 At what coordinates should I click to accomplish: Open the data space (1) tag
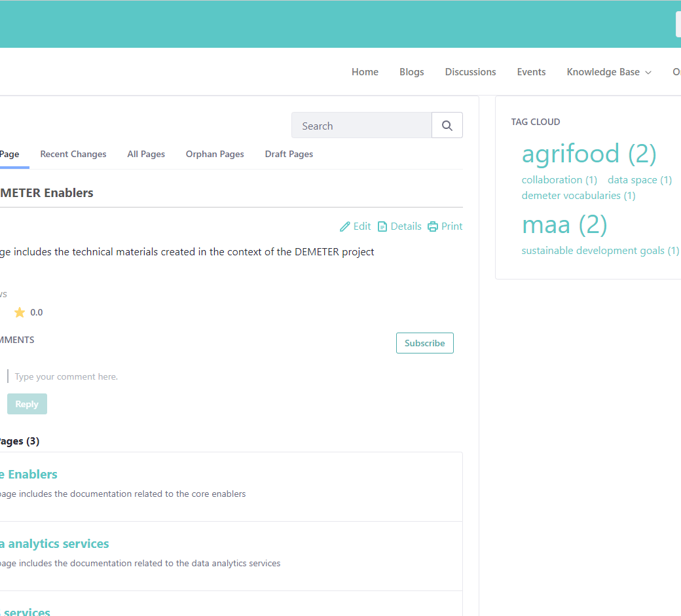[x=640, y=180]
